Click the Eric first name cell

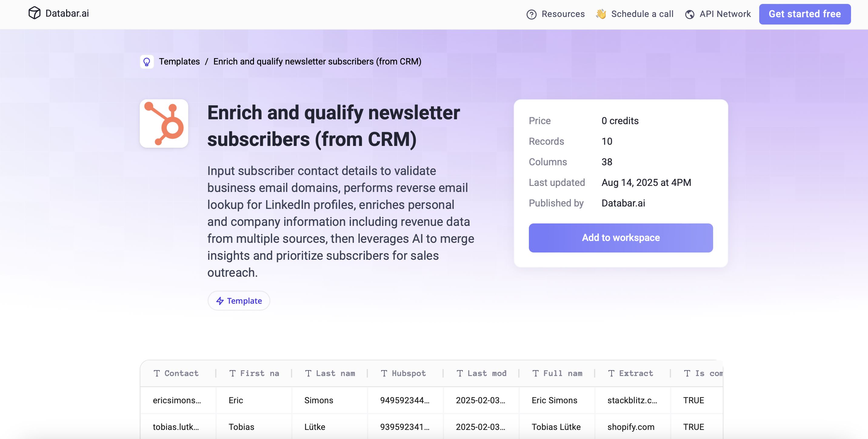254,400
